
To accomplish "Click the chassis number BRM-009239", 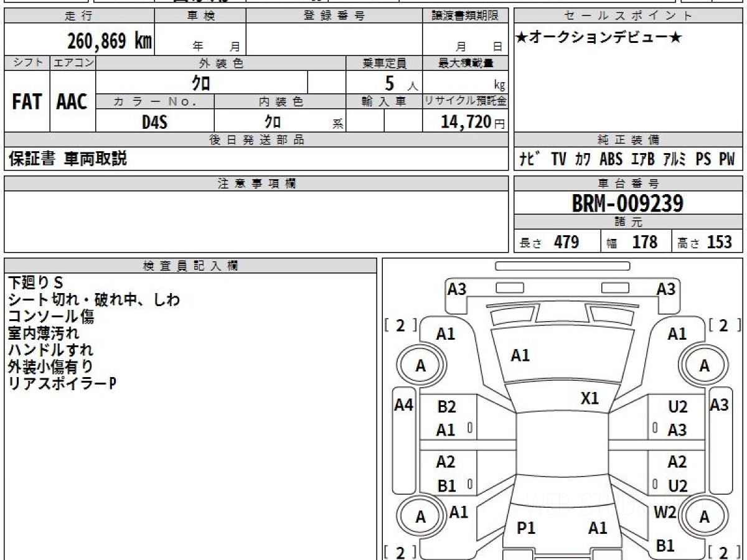I will click(x=627, y=203).
